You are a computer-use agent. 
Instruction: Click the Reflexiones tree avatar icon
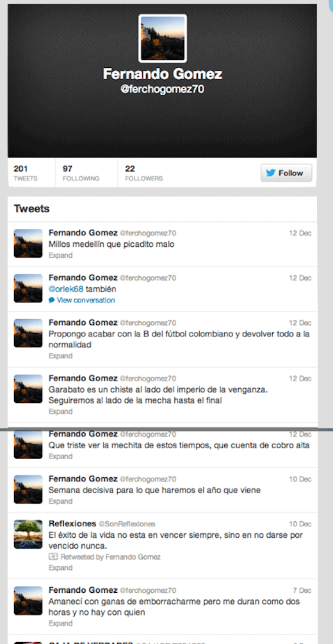[28, 535]
